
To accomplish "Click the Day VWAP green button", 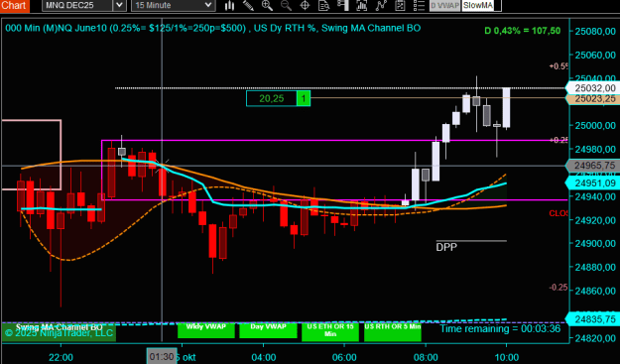I will [x=268, y=330].
